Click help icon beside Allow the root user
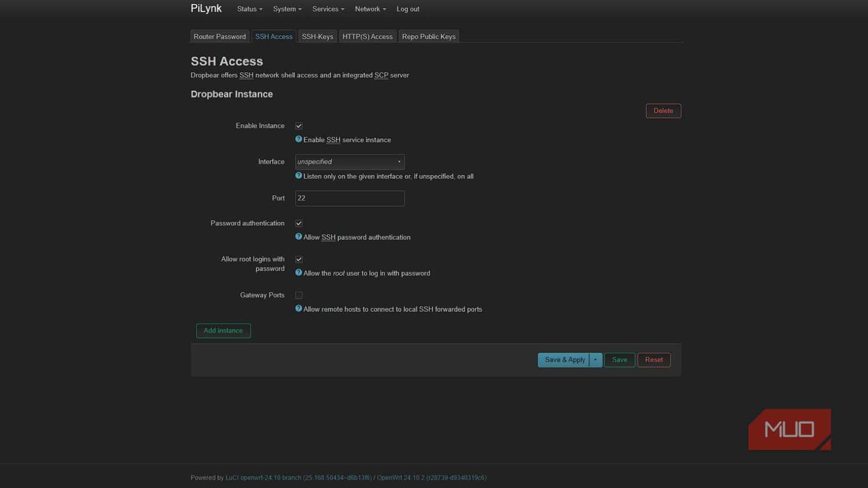Image resolution: width=868 pixels, height=488 pixels. [x=299, y=272]
